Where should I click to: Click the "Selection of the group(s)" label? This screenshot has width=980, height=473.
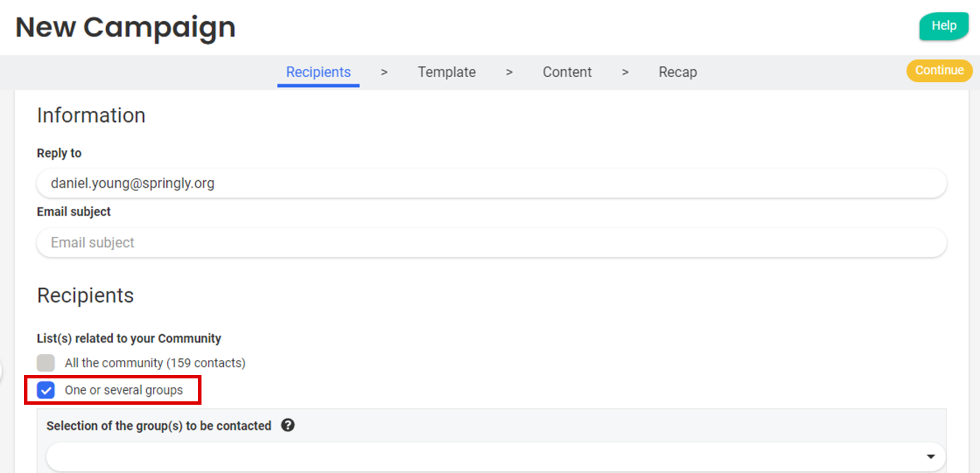[158, 426]
